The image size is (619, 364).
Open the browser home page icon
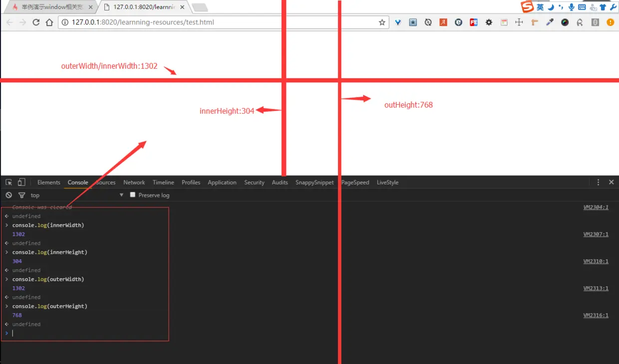[x=49, y=22]
